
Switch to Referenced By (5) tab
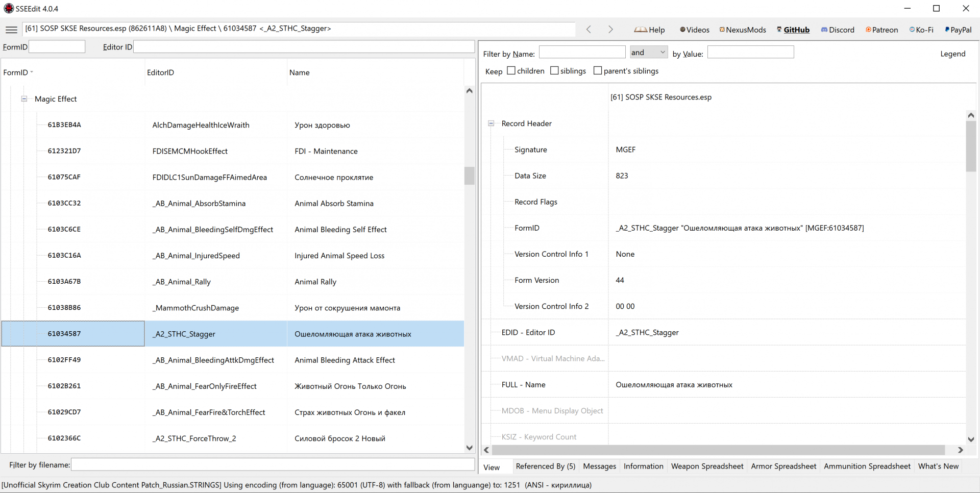[x=545, y=466]
